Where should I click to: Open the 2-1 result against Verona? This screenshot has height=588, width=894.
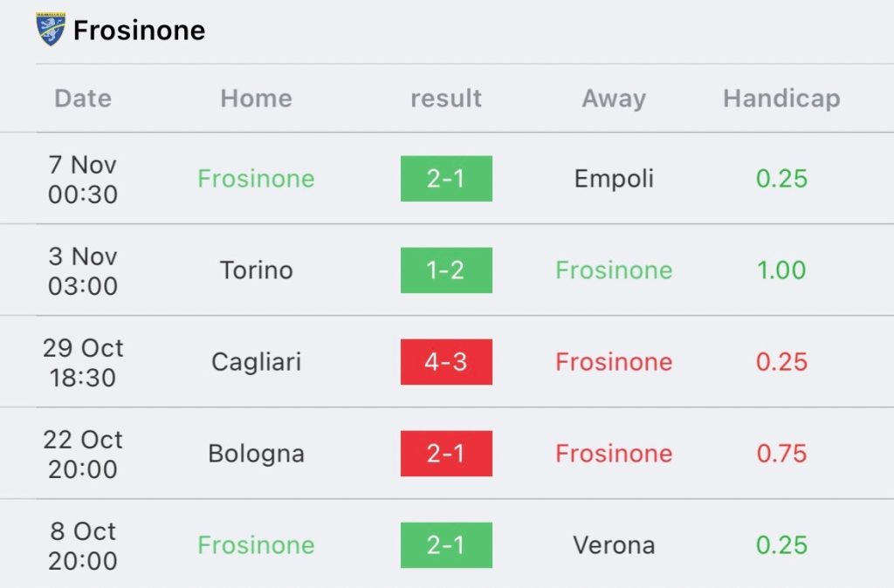(446, 545)
